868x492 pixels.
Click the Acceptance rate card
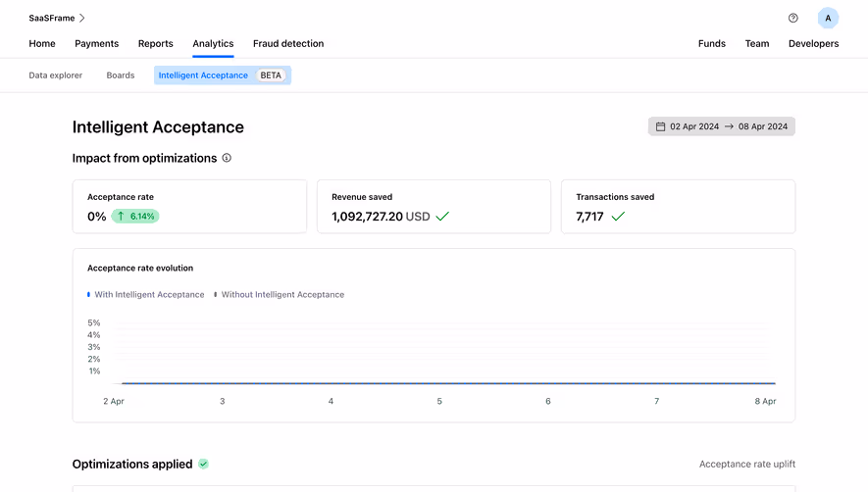[189, 207]
